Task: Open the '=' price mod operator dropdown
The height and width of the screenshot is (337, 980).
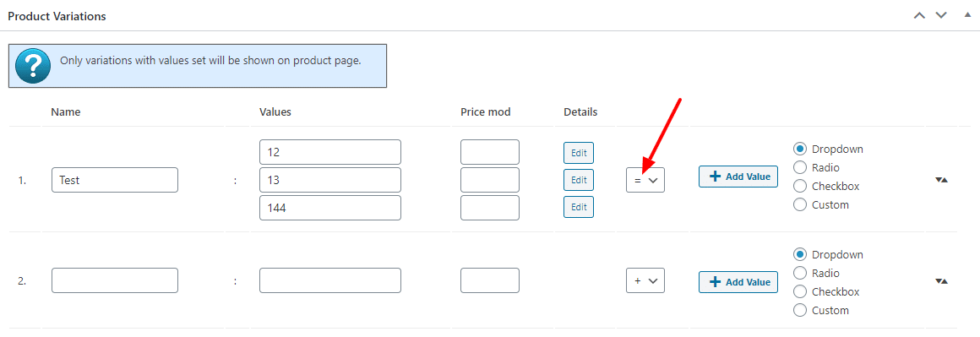Action: pyautogui.click(x=645, y=180)
